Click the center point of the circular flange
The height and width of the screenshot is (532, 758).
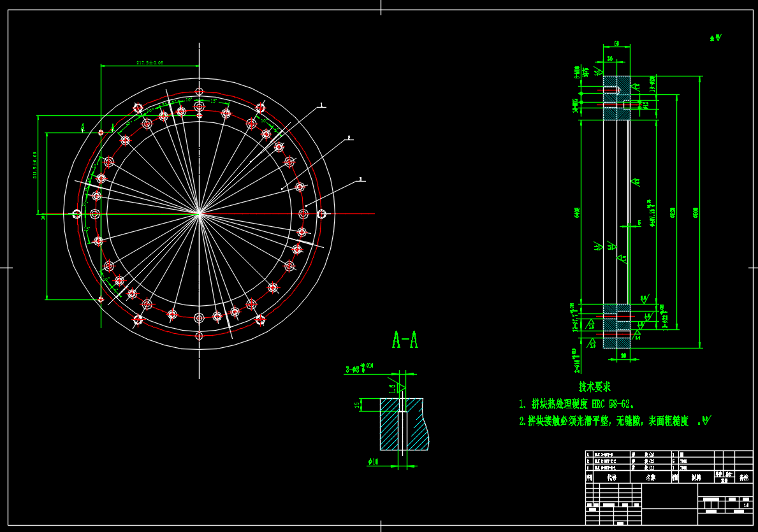click(200, 214)
